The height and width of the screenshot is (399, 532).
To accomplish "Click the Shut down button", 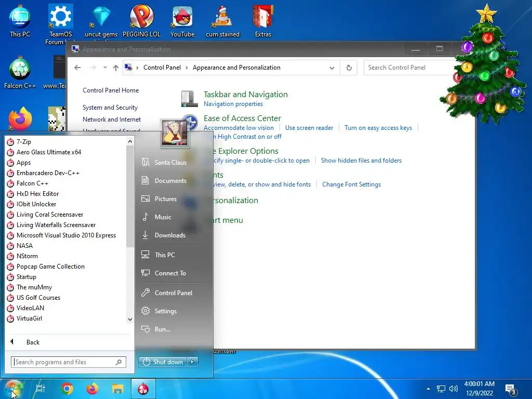I will point(163,362).
